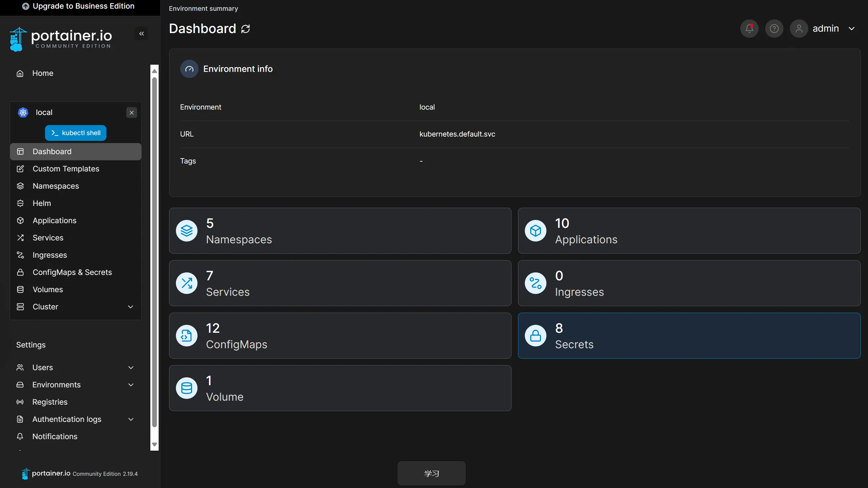Viewport: 868px width, 488px height.
Task: Open Helm in the sidebar
Action: tap(42, 203)
